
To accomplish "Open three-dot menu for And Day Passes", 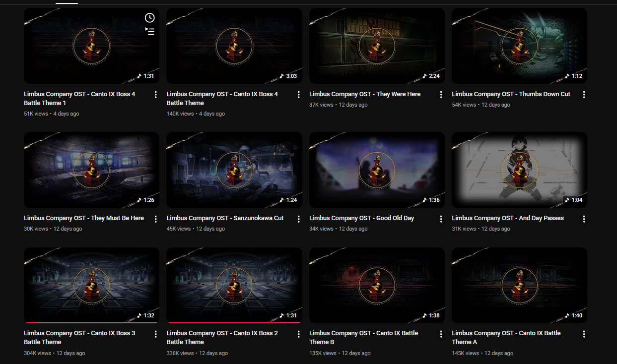I will coord(584,219).
